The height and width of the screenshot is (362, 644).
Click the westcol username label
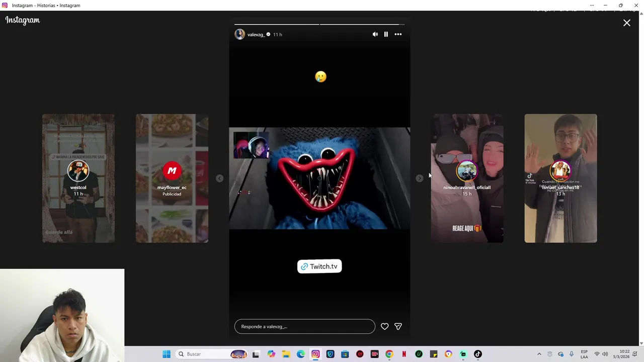pos(78,188)
